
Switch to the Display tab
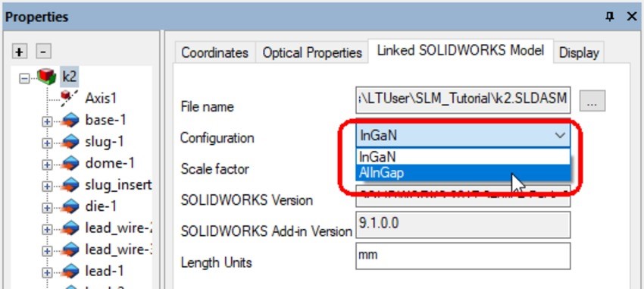pos(579,52)
